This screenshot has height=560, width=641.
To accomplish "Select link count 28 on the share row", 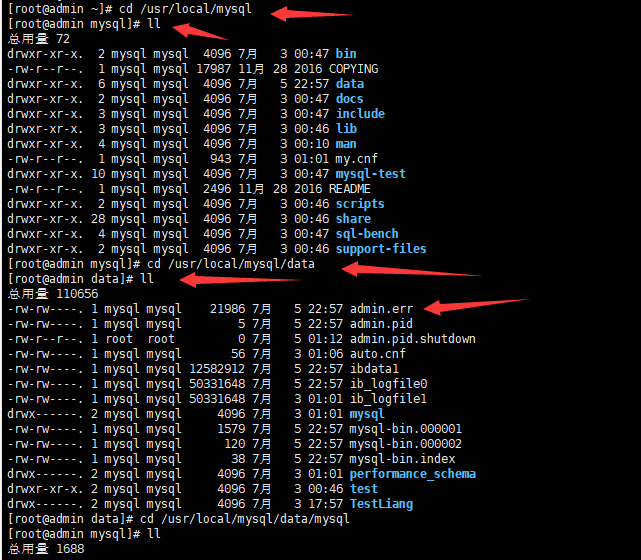I will [98, 219].
